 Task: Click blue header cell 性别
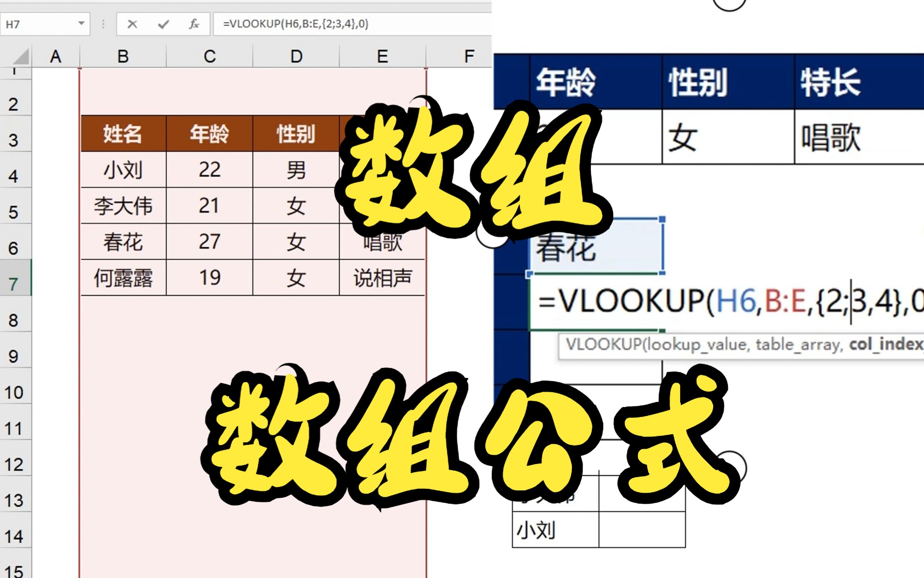tap(728, 82)
